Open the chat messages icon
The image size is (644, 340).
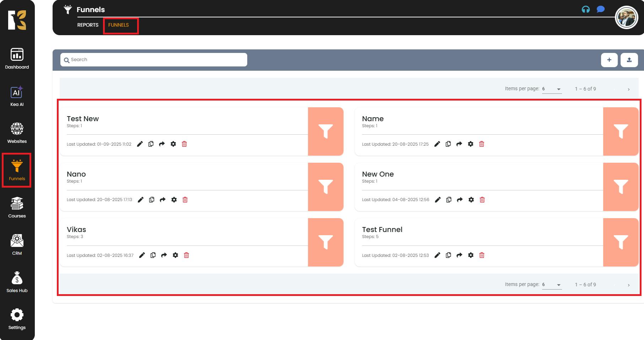(601, 9)
